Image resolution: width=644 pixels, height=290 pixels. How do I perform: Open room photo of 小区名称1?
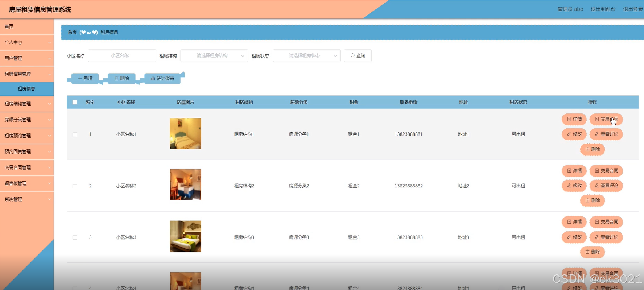pos(186,133)
